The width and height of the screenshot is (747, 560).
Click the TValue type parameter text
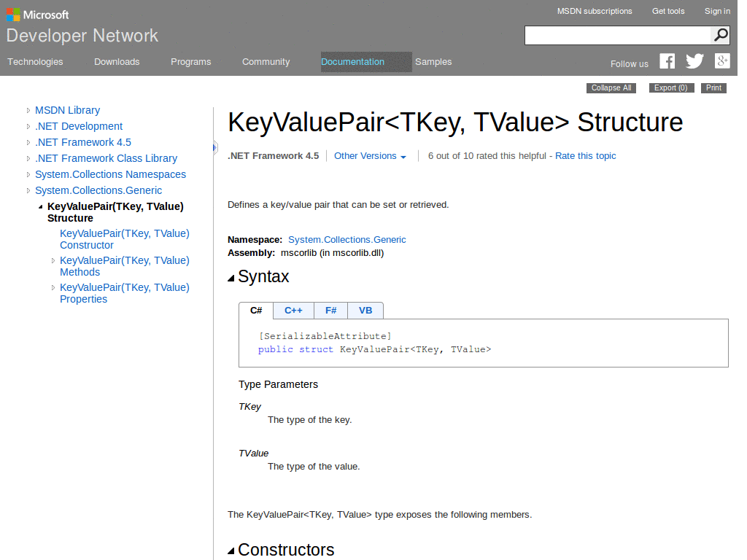(253, 454)
